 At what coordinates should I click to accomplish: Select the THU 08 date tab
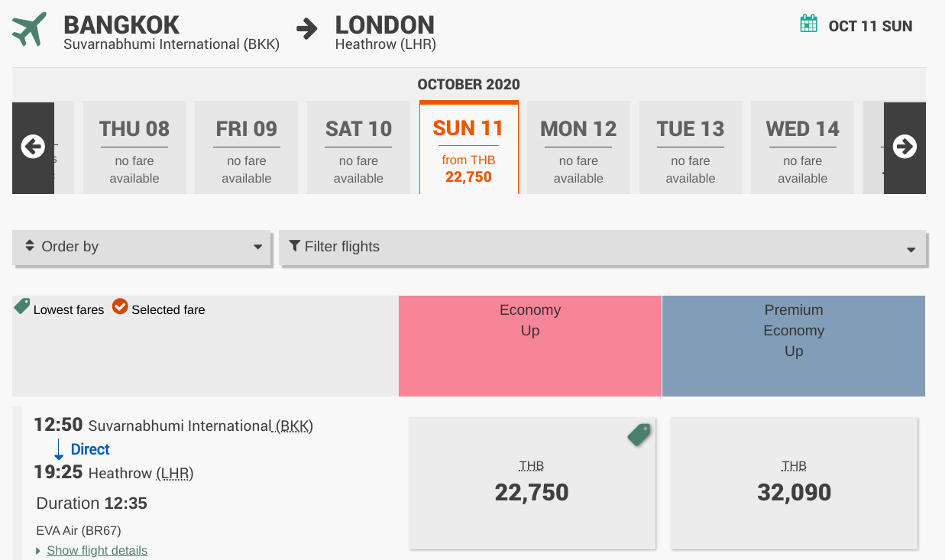[134, 147]
